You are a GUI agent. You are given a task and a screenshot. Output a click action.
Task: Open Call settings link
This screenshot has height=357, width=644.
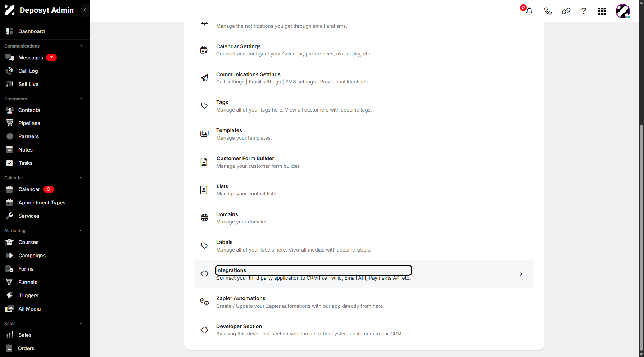pos(230,82)
